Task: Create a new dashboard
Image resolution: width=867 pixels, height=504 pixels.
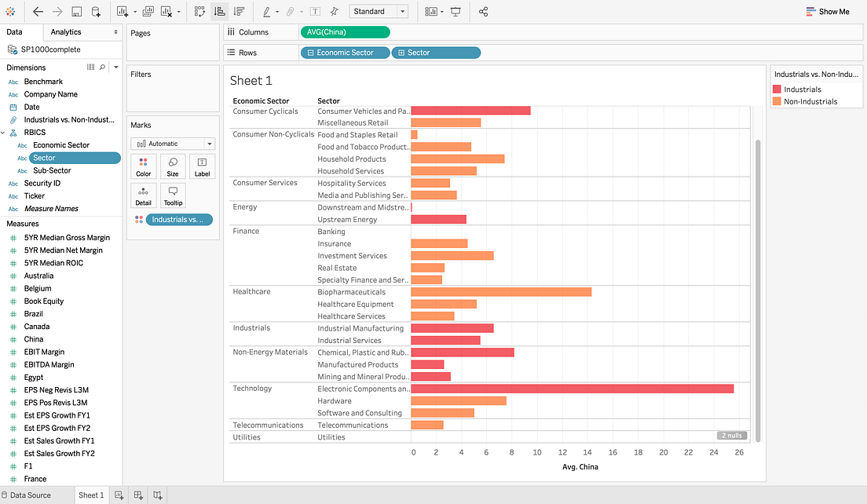Action: pyautogui.click(x=138, y=495)
